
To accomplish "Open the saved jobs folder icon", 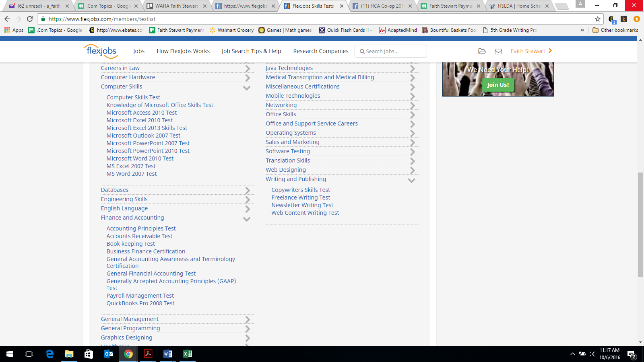I will [x=482, y=51].
